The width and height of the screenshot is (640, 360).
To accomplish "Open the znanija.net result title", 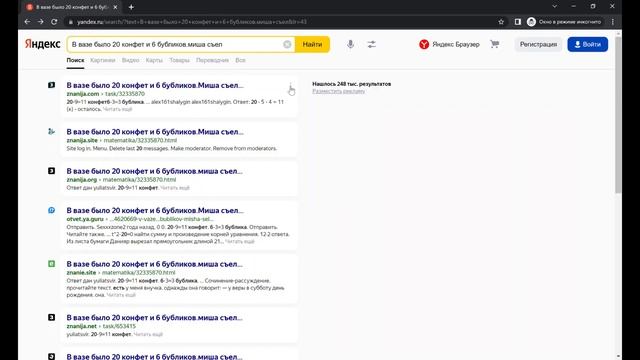I will pyautogui.click(x=154, y=318).
